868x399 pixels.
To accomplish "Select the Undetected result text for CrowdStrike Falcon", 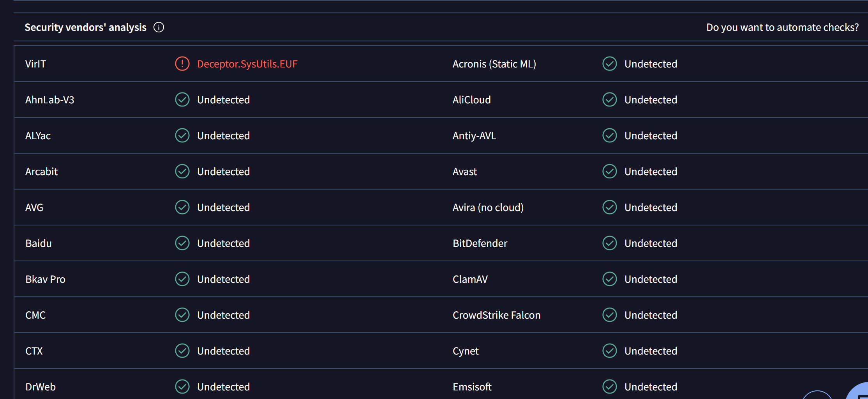I will 651,315.
